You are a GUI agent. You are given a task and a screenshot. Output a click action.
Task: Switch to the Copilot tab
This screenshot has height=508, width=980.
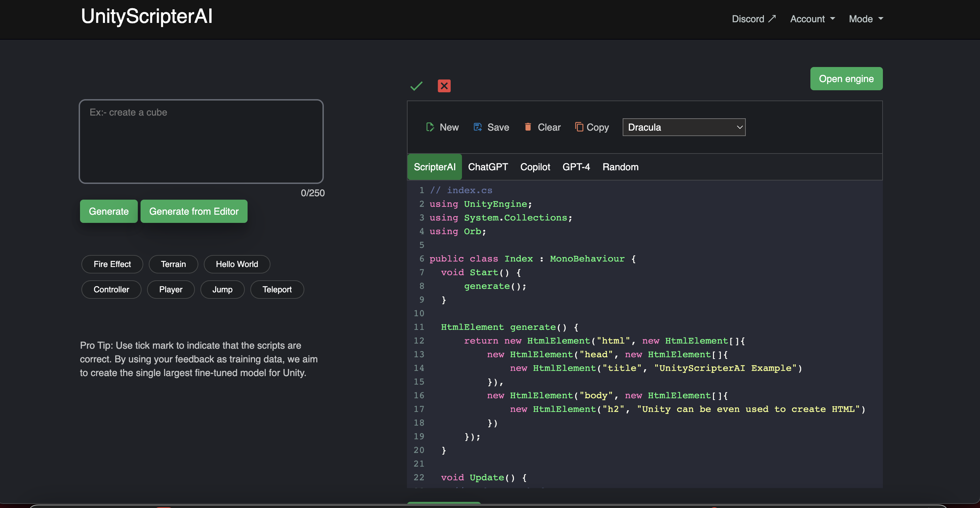pyautogui.click(x=535, y=166)
